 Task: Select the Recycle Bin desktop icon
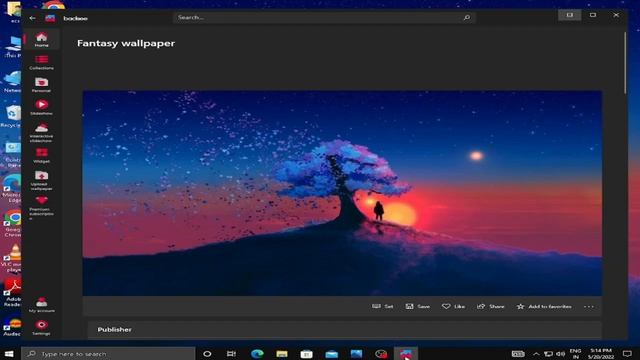12,116
